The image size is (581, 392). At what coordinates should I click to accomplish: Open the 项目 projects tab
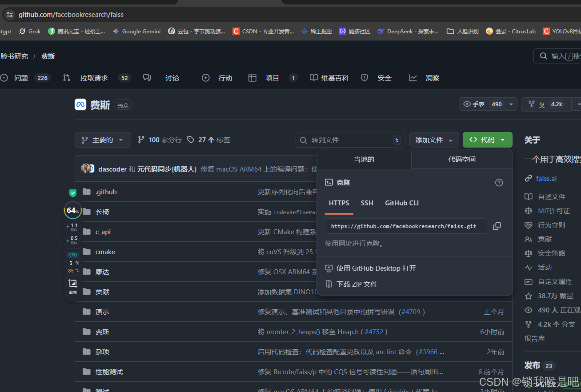coord(272,78)
